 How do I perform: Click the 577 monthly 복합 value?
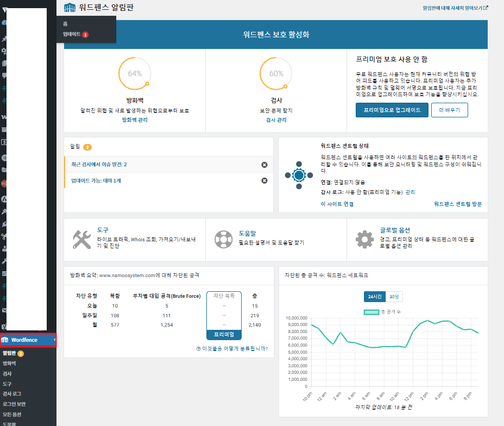pos(115,325)
